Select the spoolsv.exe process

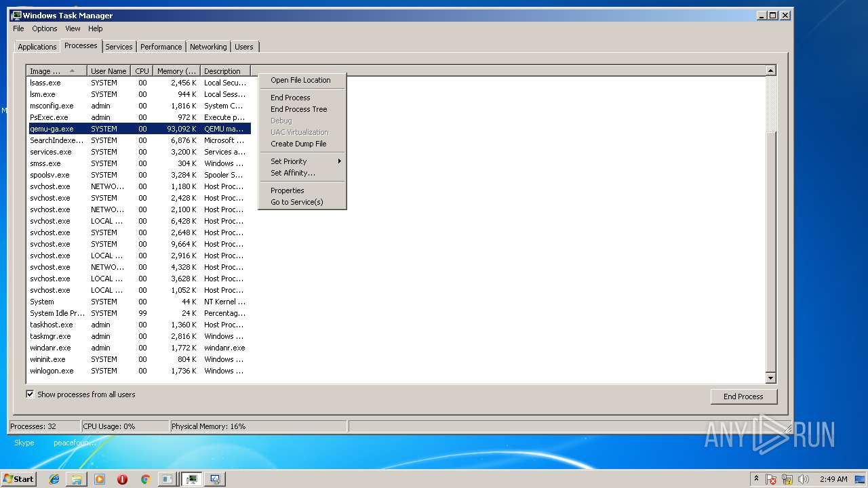(139, 175)
